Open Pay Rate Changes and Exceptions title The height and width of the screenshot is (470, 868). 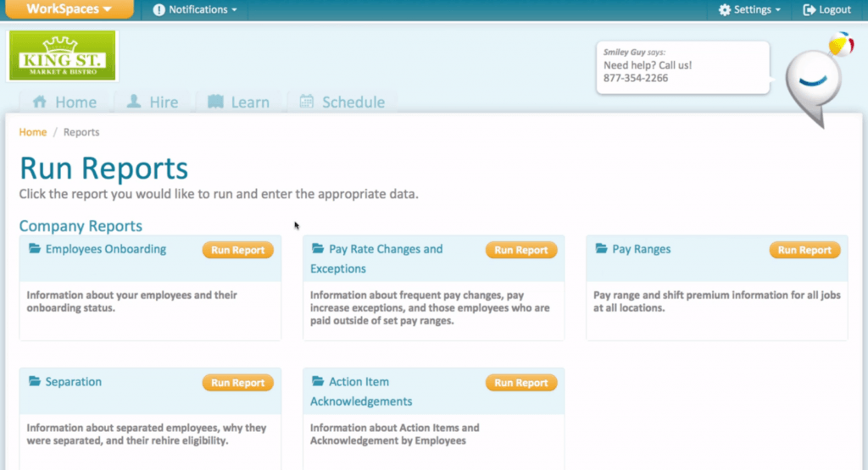click(376, 259)
